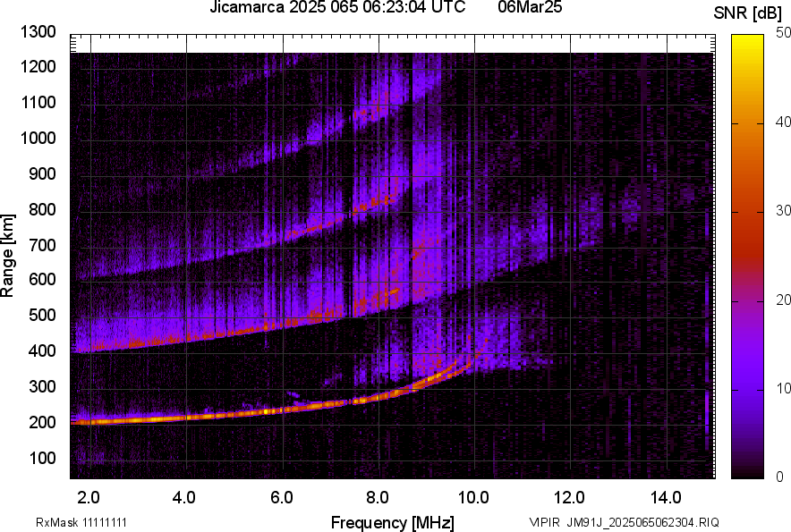
Task: Click the range axis label 800
Action: pos(42,209)
